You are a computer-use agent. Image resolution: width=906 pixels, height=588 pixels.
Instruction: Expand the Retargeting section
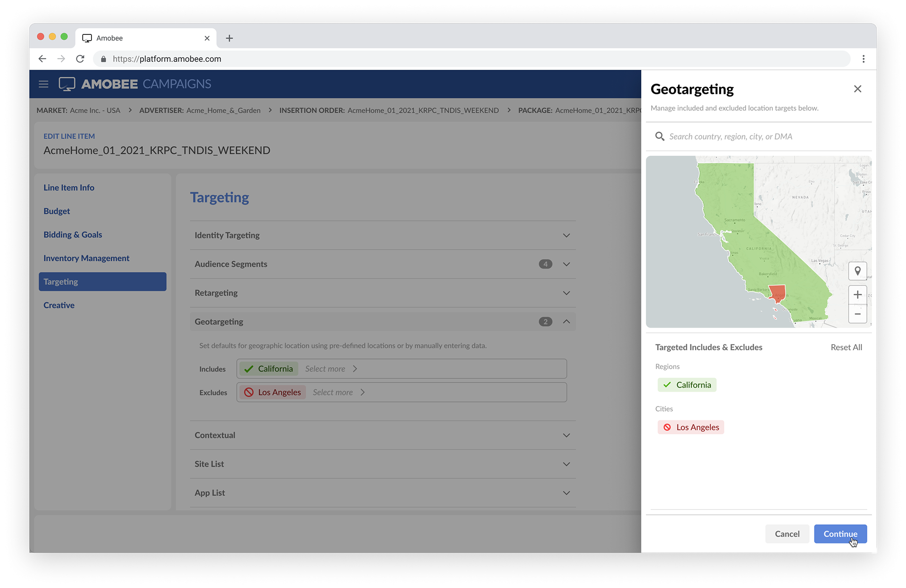[383, 293]
